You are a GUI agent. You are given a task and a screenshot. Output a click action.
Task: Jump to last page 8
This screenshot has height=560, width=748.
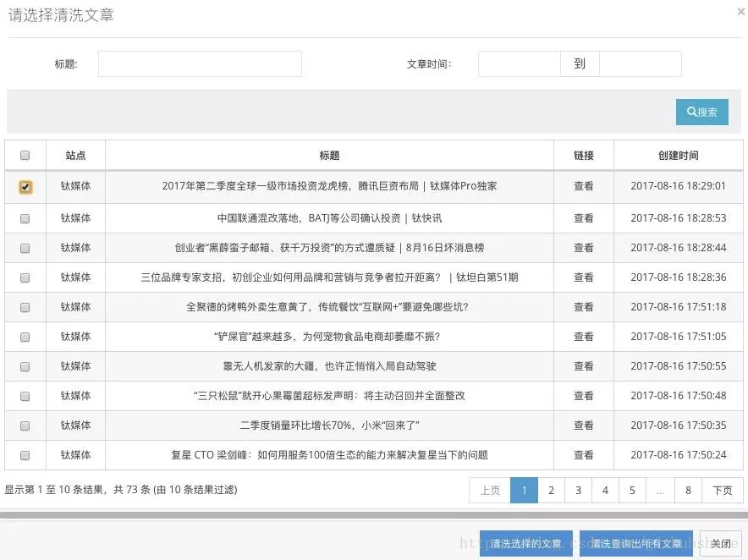coord(689,490)
